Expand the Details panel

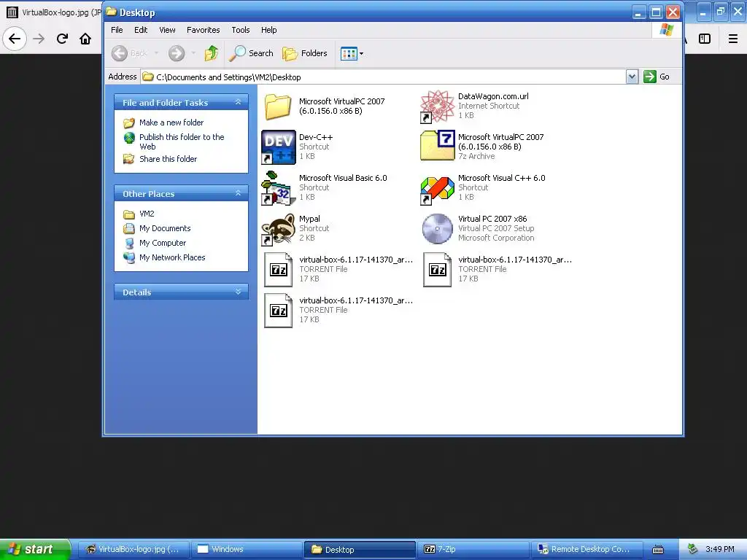[239, 292]
